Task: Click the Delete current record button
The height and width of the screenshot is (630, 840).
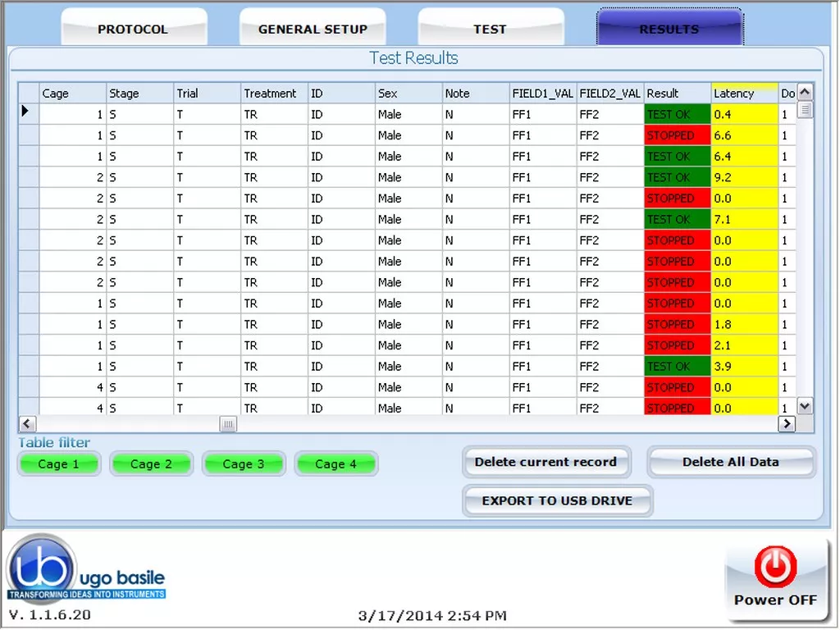Action: (x=546, y=462)
